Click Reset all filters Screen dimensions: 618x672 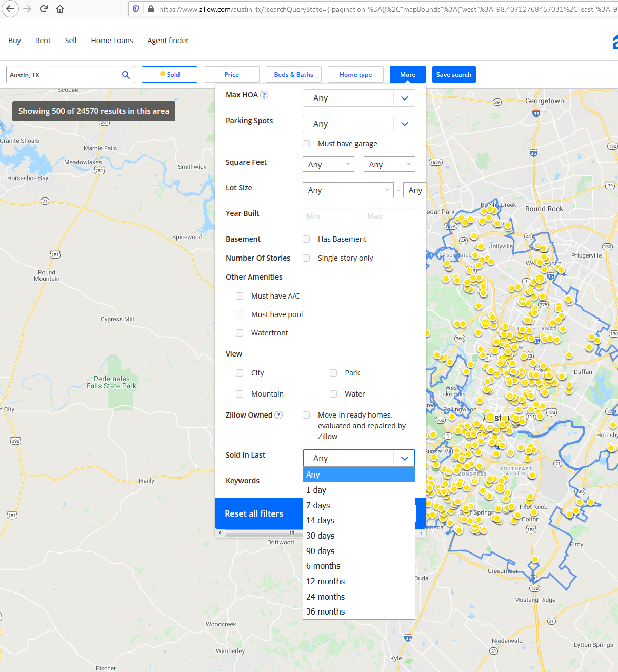pyautogui.click(x=254, y=513)
